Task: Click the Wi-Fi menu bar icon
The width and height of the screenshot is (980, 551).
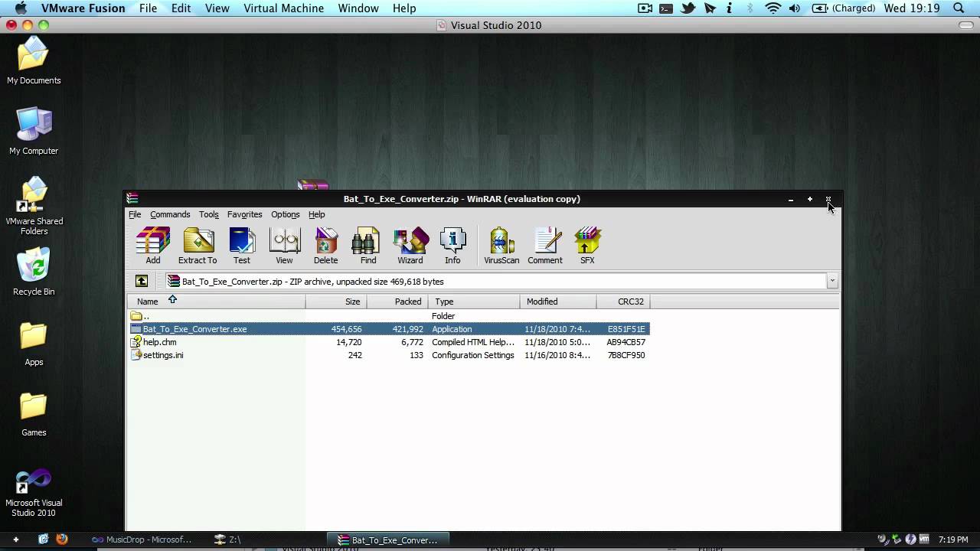Action: [773, 8]
